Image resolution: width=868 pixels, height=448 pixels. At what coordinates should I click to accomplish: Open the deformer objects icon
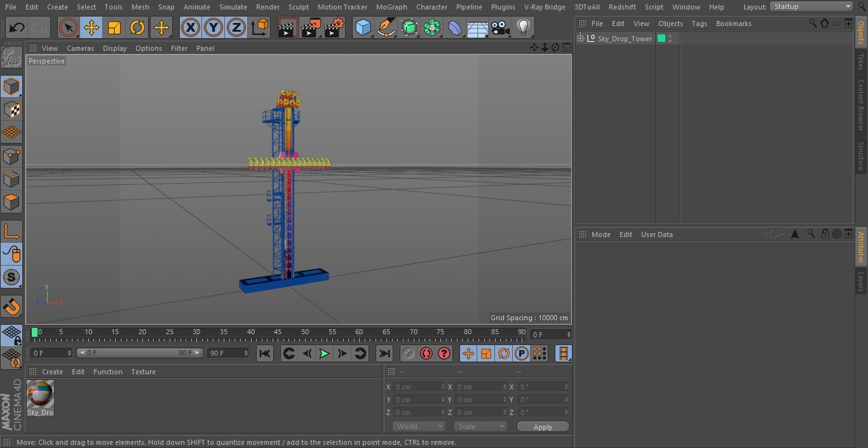click(x=455, y=27)
